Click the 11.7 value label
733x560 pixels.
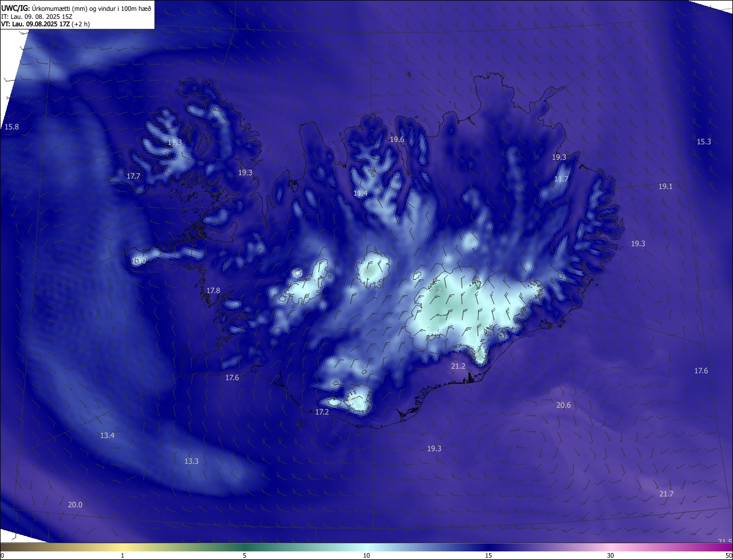tap(561, 179)
